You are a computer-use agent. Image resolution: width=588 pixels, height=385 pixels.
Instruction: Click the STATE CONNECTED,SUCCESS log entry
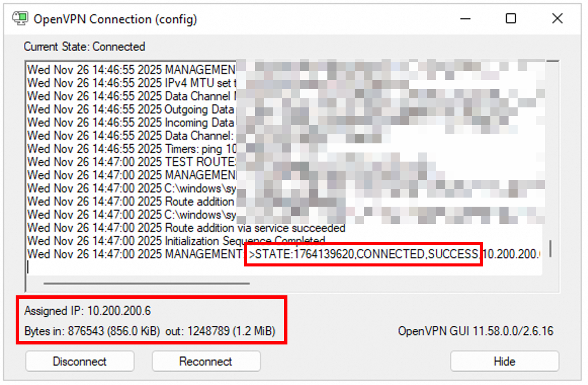pos(363,254)
